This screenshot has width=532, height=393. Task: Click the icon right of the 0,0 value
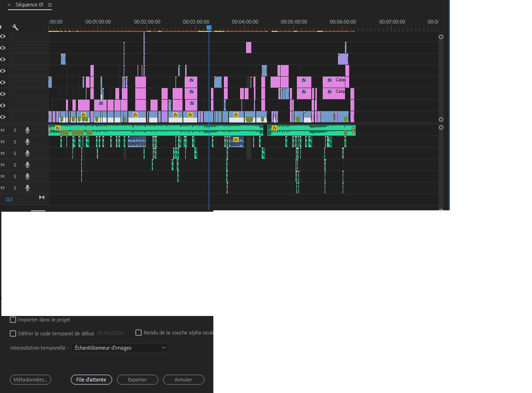(42, 197)
